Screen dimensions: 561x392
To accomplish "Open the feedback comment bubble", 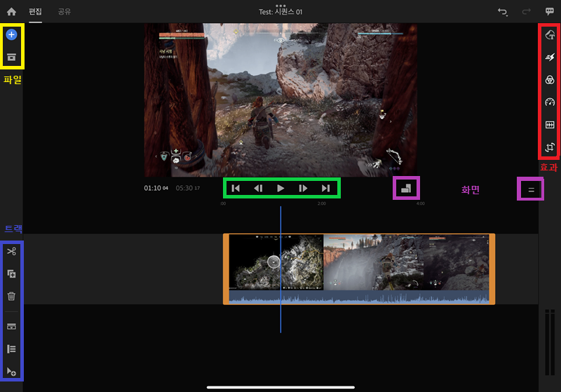I will [x=550, y=11].
